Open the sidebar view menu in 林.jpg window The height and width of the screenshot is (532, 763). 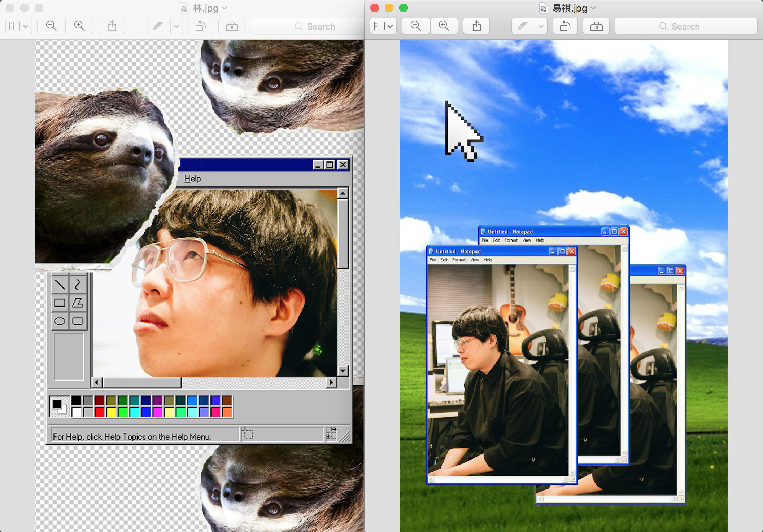[19, 26]
